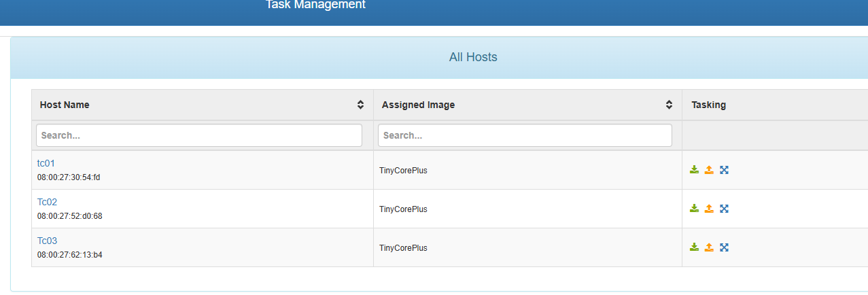Click the blue advanced tasking icon for Tc02

[724, 209]
